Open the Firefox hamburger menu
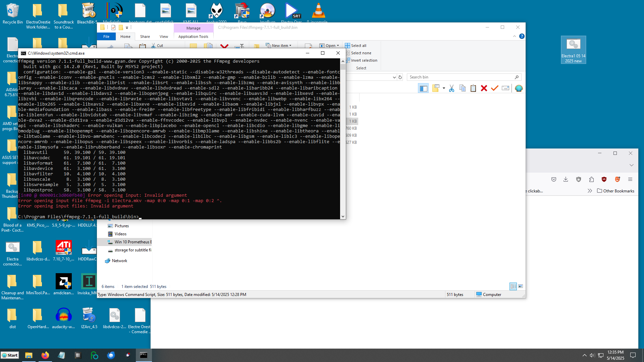Screen dimensions: 644x362 coord(630,179)
